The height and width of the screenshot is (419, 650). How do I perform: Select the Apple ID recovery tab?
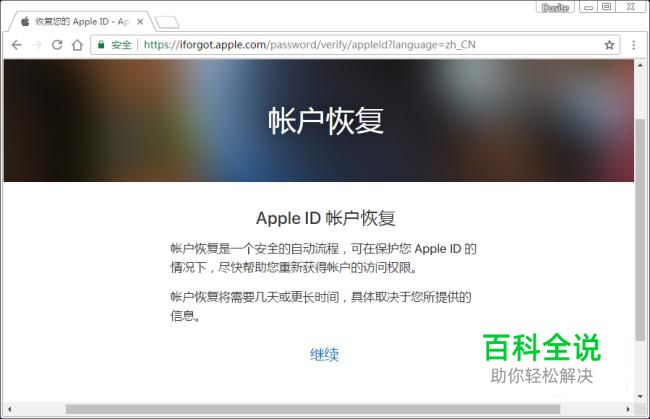point(82,22)
